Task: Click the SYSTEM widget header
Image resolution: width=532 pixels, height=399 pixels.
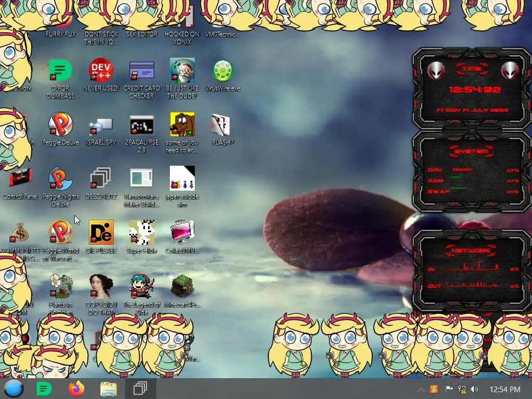Action: (472, 151)
